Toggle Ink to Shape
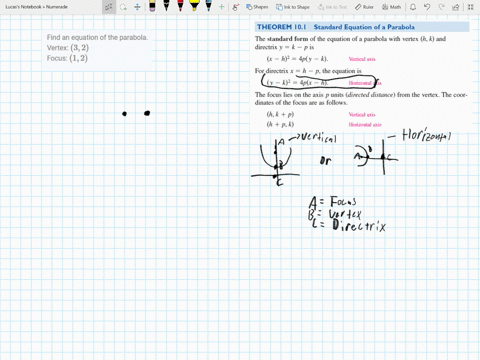The image size is (480, 360). tap(293, 7)
